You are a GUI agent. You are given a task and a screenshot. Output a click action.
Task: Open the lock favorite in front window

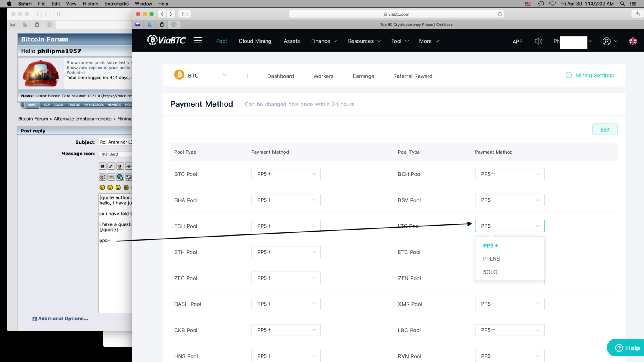point(162,25)
